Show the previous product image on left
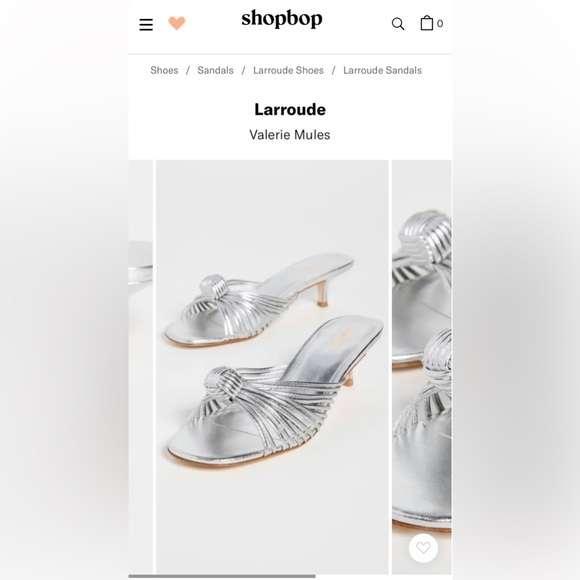This screenshot has width=580, height=580. [141, 367]
